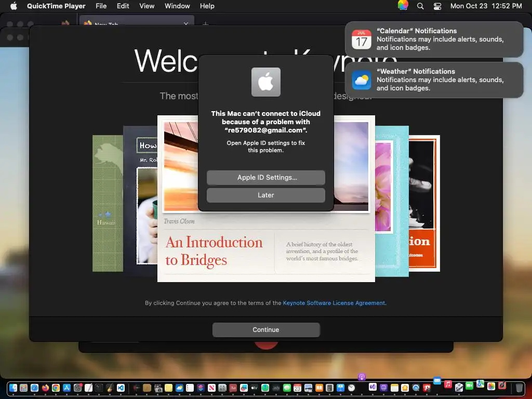
Task: Click the Apple ID Settings… button
Action: [265, 178]
